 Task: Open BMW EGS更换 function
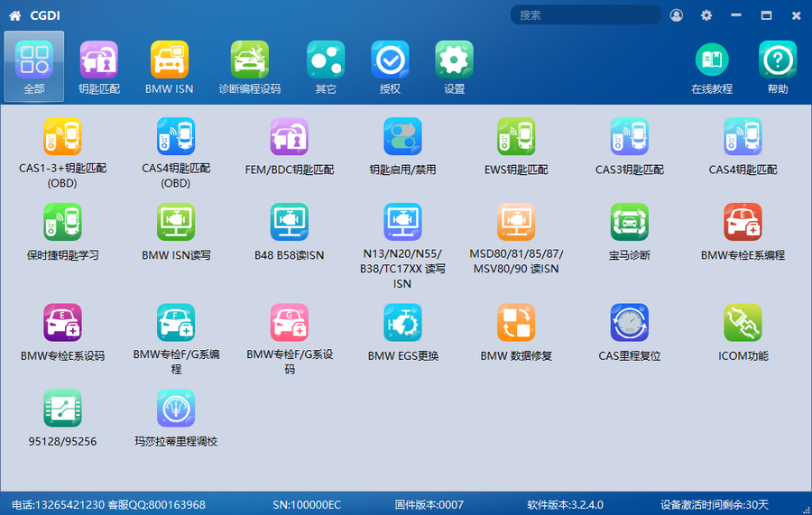click(x=402, y=323)
